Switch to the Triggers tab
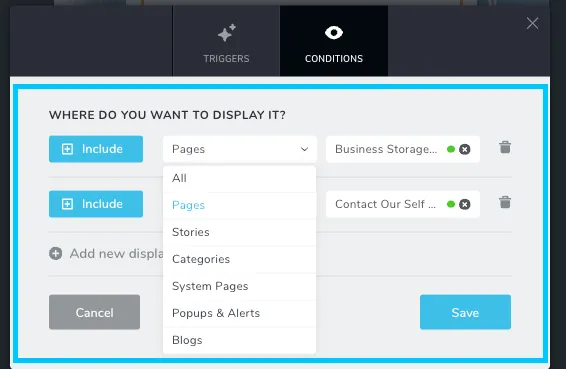Screen dimensions: 566x369 pos(226,41)
